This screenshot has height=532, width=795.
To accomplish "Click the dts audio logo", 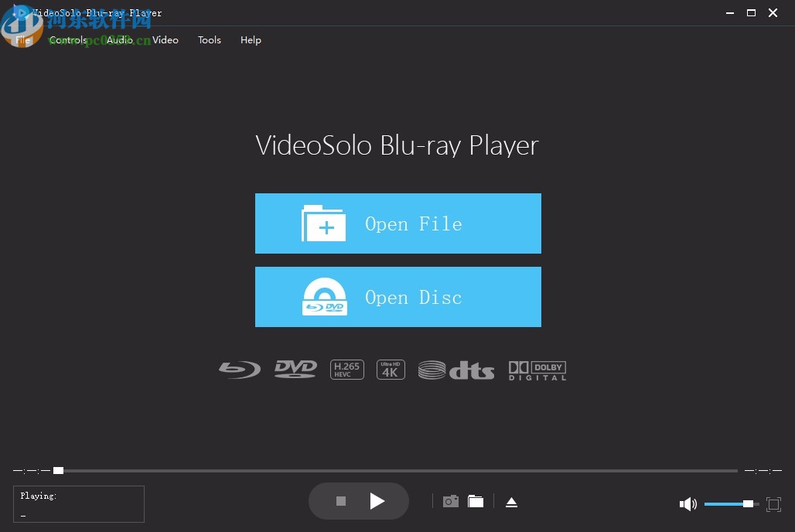I will point(456,370).
